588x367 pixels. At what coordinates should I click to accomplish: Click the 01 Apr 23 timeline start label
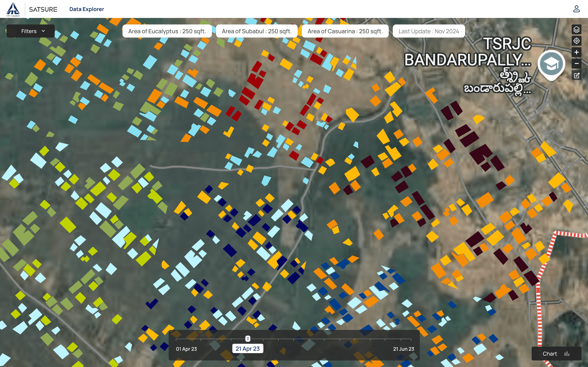(186, 349)
